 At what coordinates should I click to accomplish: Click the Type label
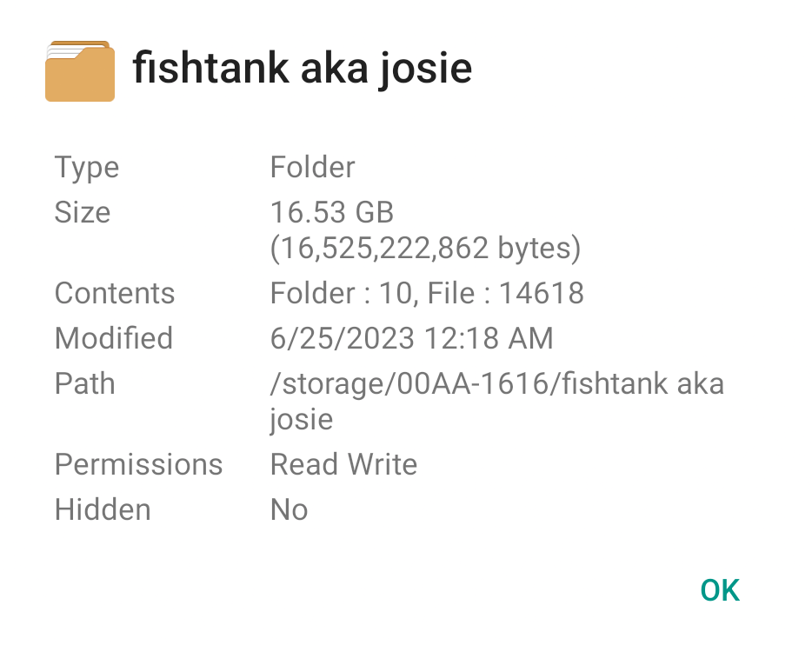click(x=87, y=167)
